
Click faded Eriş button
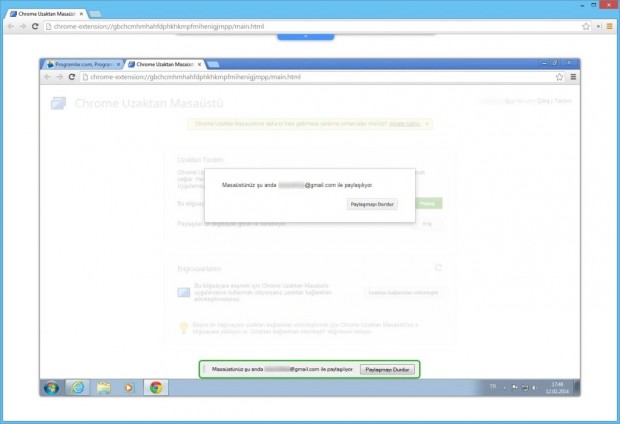(x=427, y=224)
